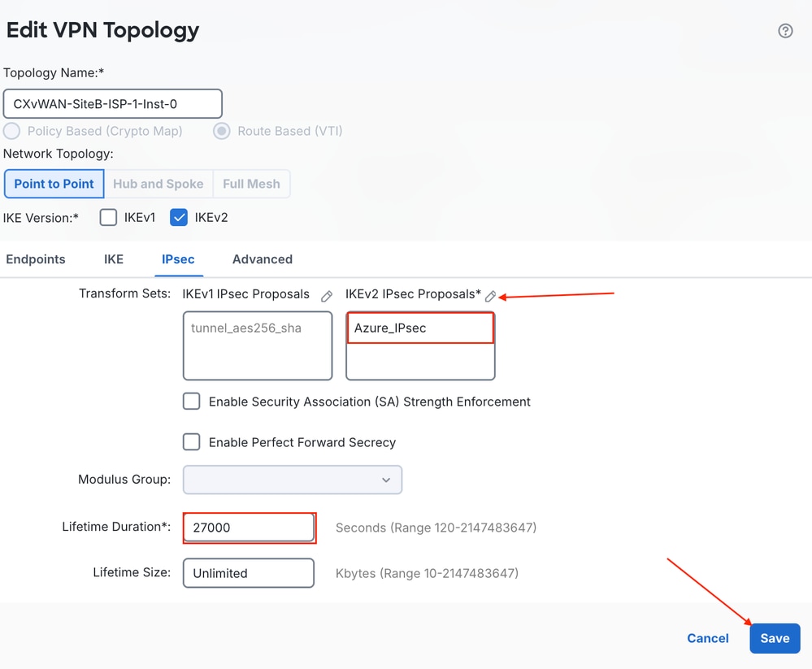Edit the Lifetime Duration field value

pyautogui.click(x=249, y=528)
